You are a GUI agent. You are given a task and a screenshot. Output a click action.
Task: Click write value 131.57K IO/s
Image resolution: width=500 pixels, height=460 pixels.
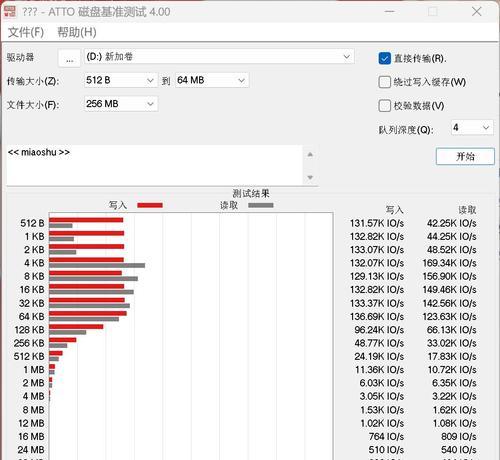[x=377, y=223]
